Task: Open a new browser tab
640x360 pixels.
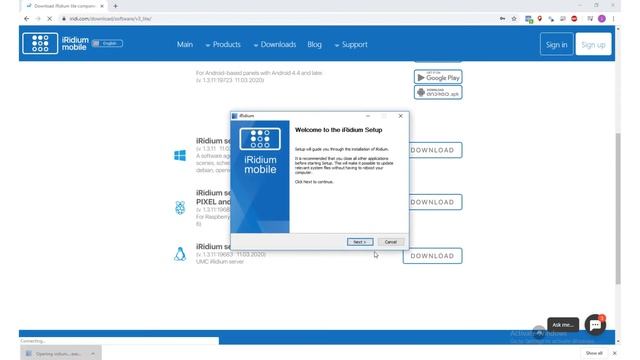Action: pos(116,6)
